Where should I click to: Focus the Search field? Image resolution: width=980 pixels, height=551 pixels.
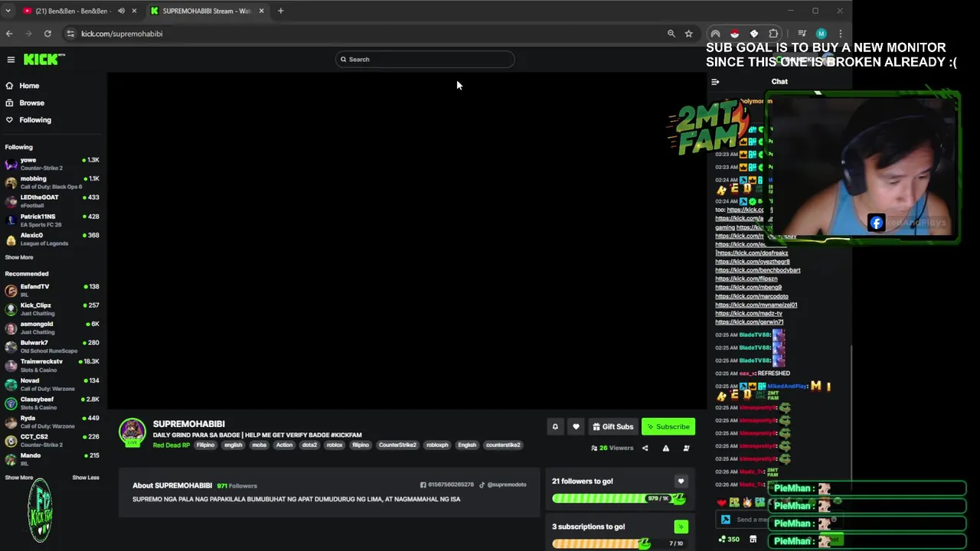[x=425, y=59]
